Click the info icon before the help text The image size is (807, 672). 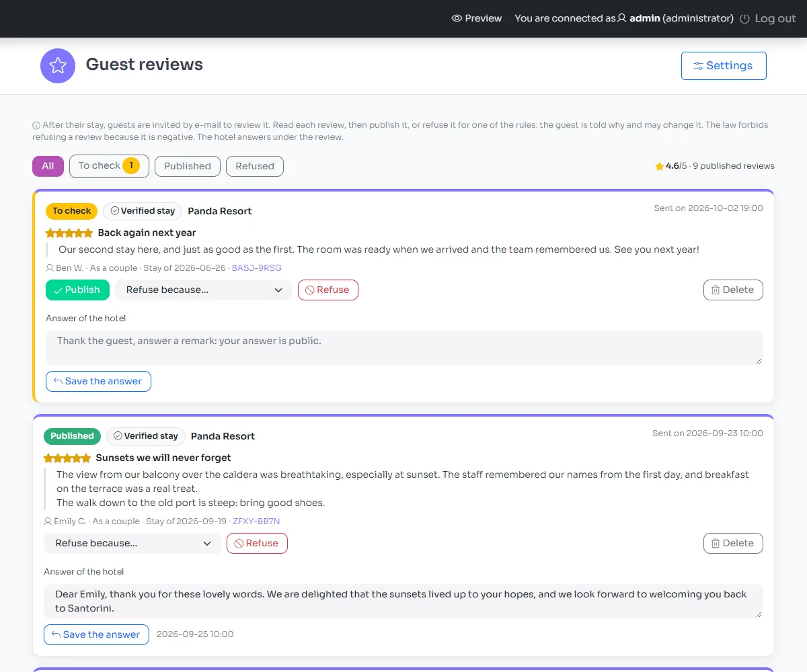point(36,125)
